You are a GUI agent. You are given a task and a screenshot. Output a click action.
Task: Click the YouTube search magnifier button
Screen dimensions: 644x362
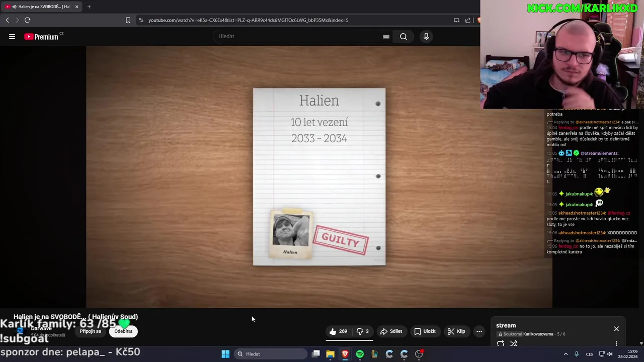[x=404, y=36]
